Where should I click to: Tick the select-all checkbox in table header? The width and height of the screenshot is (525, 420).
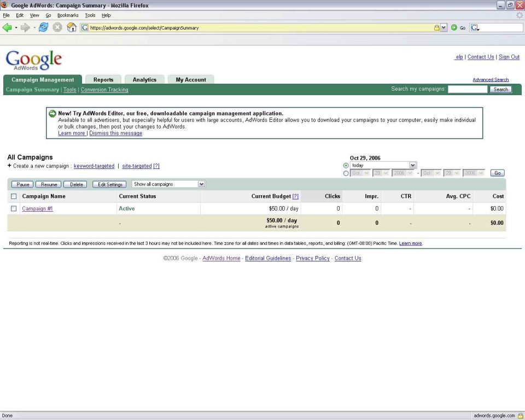coord(14,196)
